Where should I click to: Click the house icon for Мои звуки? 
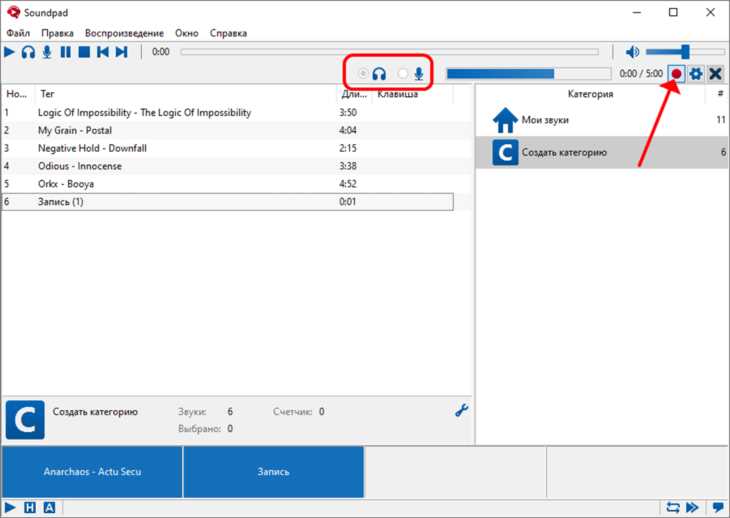(505, 120)
